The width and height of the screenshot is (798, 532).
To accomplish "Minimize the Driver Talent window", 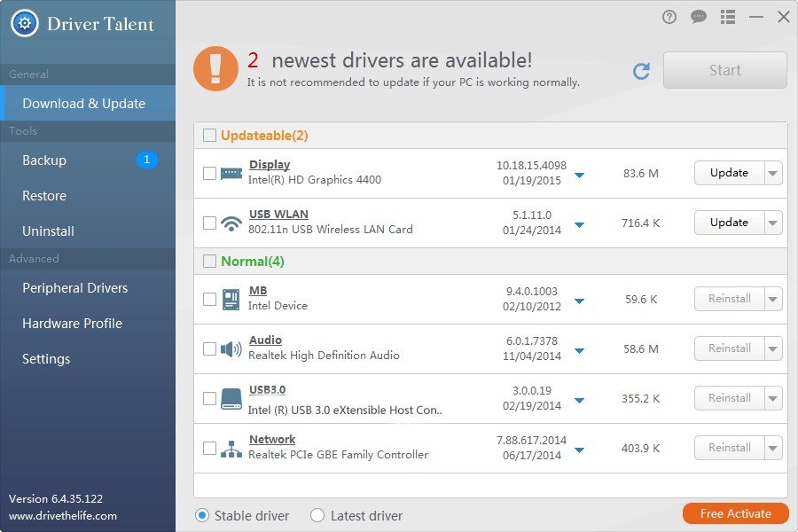I will [756, 18].
